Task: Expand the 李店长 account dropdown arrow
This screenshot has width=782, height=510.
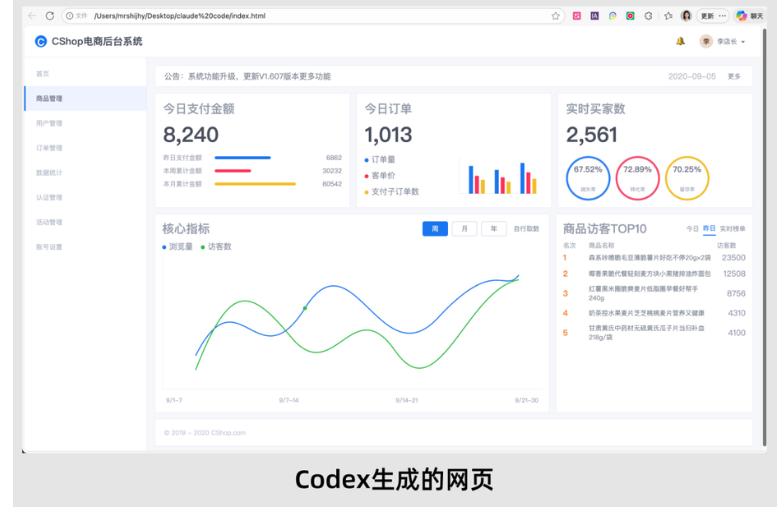Action: pyautogui.click(x=743, y=42)
